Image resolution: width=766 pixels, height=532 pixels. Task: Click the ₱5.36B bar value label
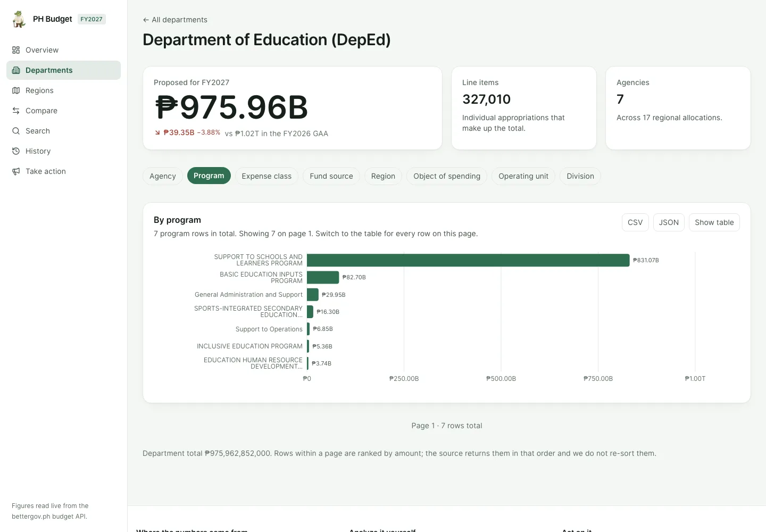click(322, 346)
